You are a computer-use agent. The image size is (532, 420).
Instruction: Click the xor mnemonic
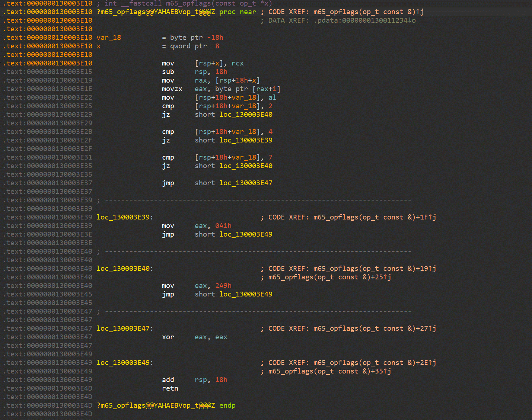(x=168, y=337)
